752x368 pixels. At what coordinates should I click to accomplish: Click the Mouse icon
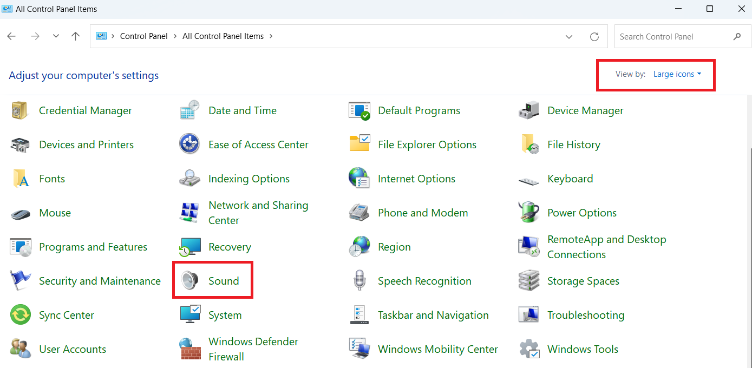tap(20, 214)
